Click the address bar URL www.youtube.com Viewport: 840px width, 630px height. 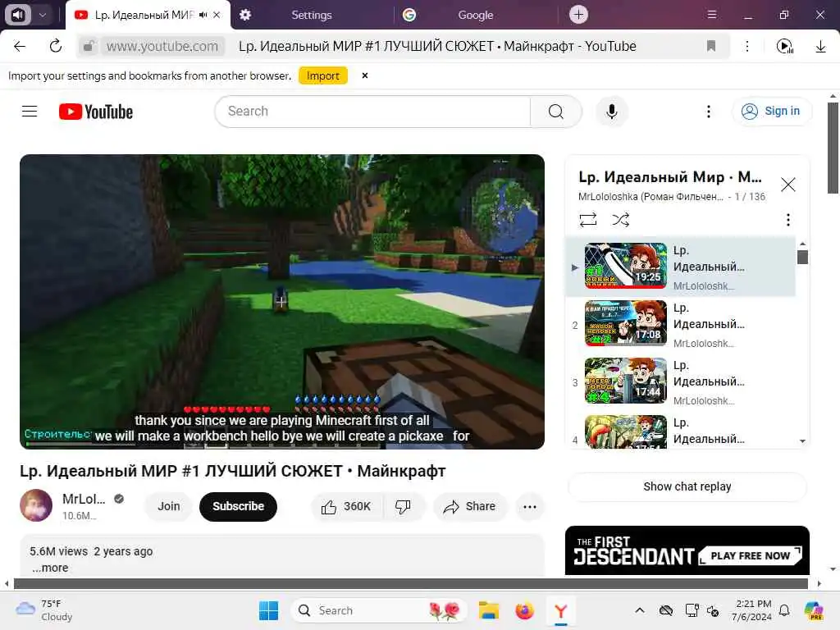coord(162,47)
